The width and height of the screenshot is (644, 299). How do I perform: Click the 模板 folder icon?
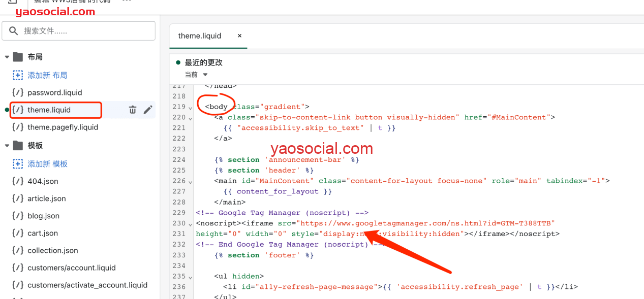18,146
